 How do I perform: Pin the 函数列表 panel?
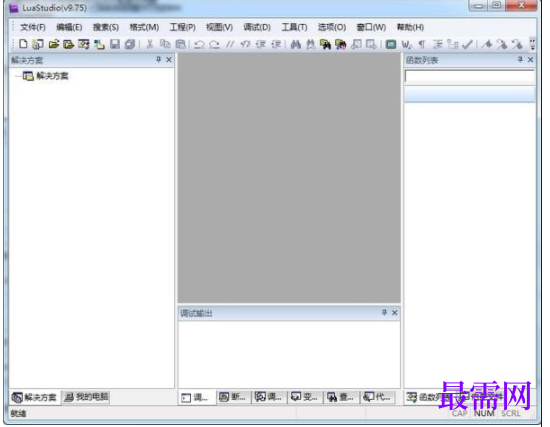[520, 59]
